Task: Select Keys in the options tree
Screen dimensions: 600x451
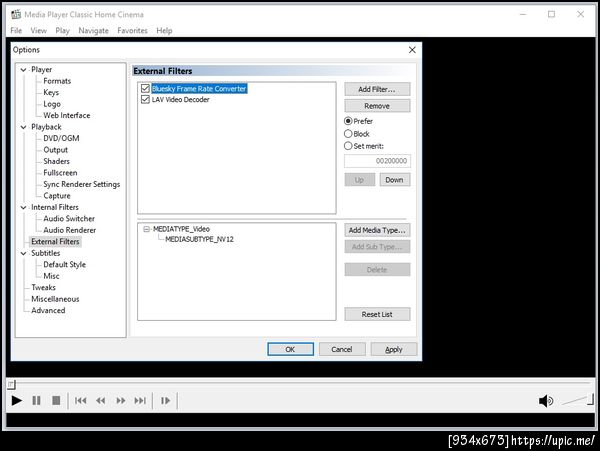Action: point(51,93)
